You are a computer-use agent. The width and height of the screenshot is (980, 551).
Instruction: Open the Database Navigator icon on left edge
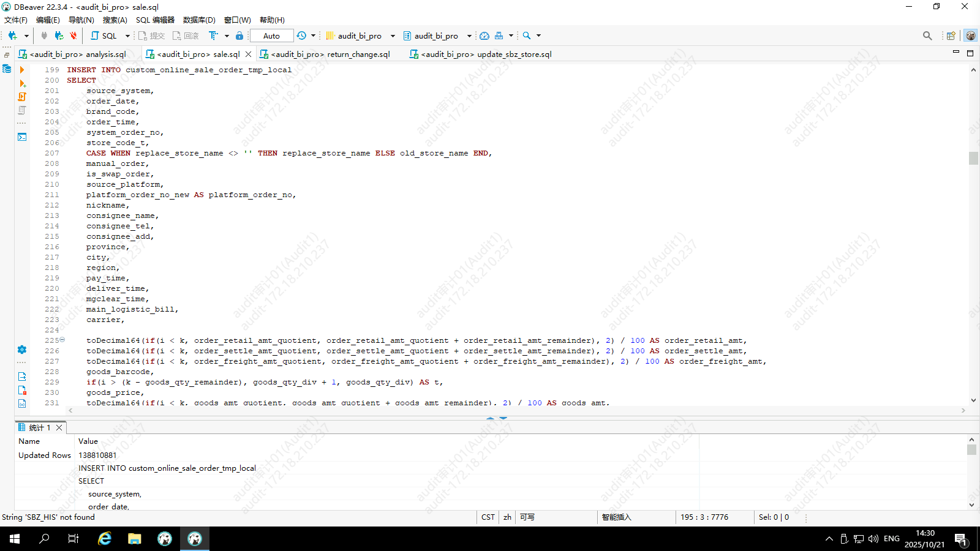[7, 69]
